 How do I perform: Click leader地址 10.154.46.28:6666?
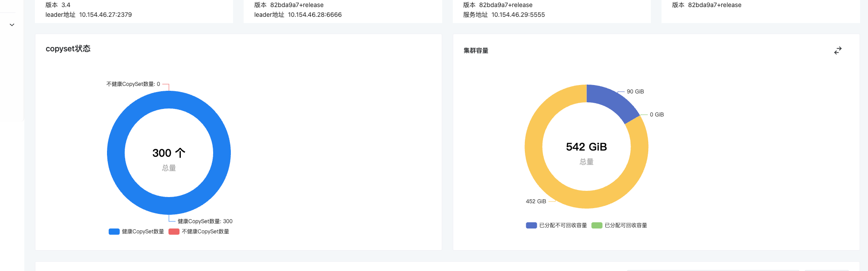tap(298, 15)
